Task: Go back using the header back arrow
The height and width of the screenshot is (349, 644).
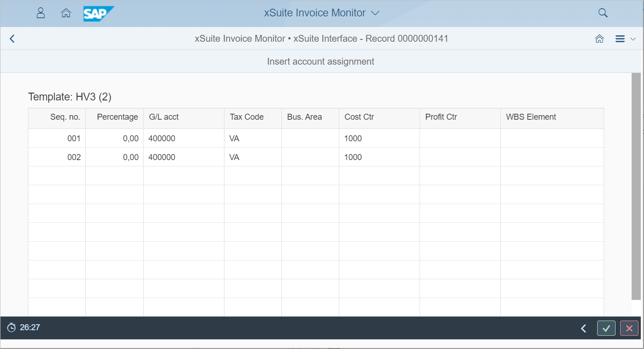Action: 12,39
